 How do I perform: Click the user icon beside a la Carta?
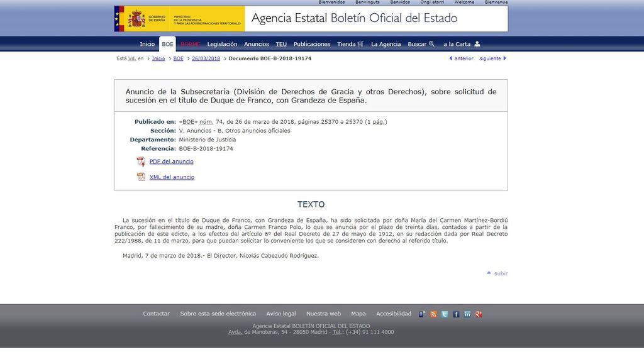477,44
